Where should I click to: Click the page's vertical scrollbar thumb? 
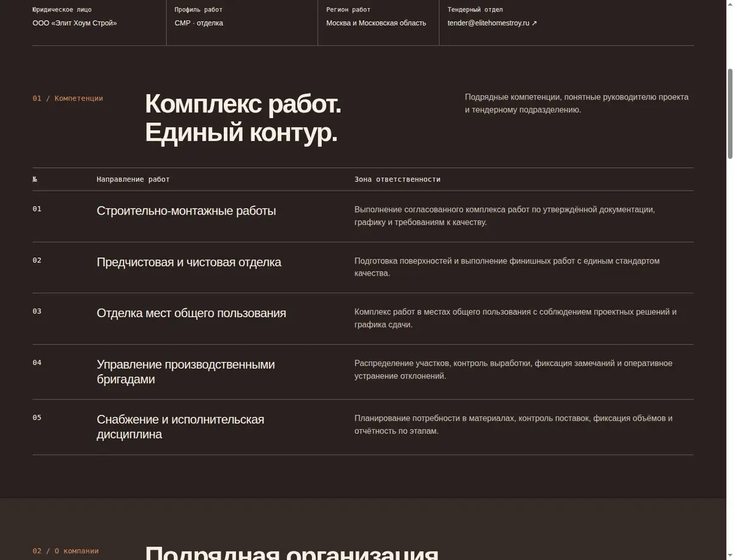730,113
